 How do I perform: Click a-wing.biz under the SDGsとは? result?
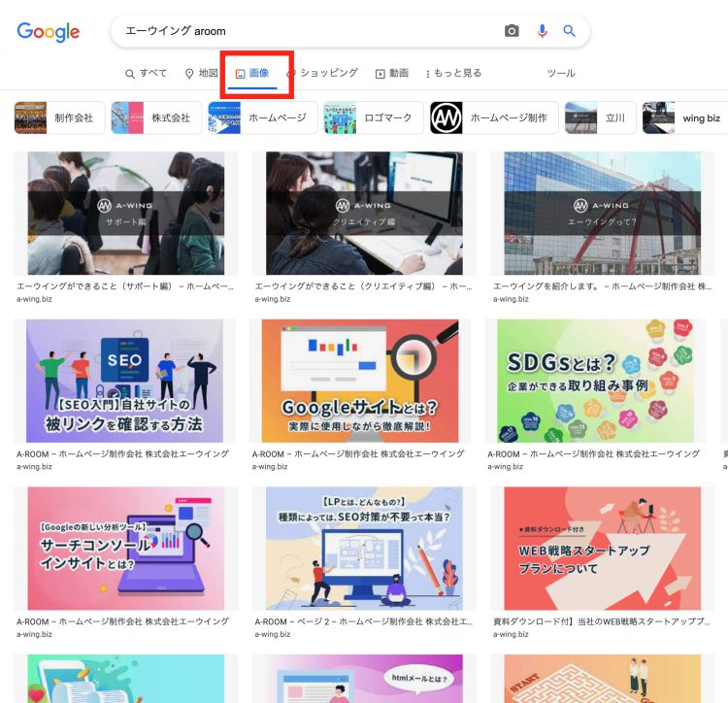[505, 467]
